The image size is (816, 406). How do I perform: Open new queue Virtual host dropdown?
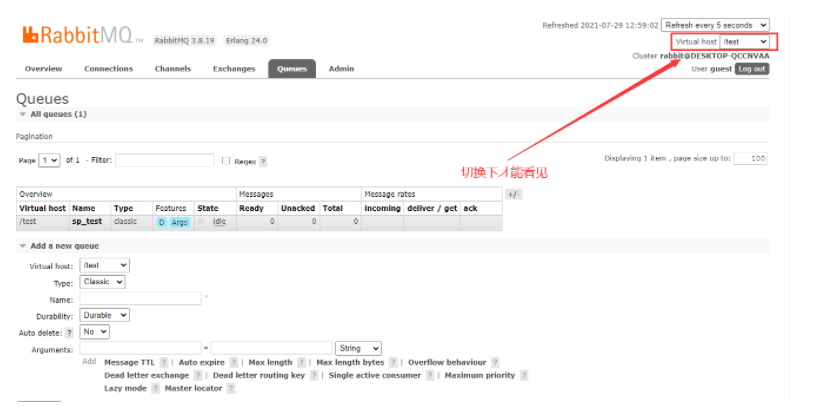(105, 265)
